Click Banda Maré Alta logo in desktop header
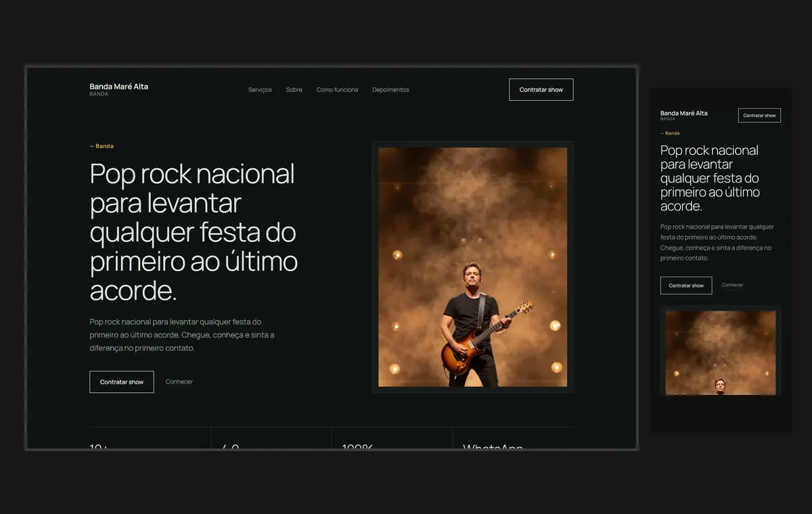 (x=119, y=89)
